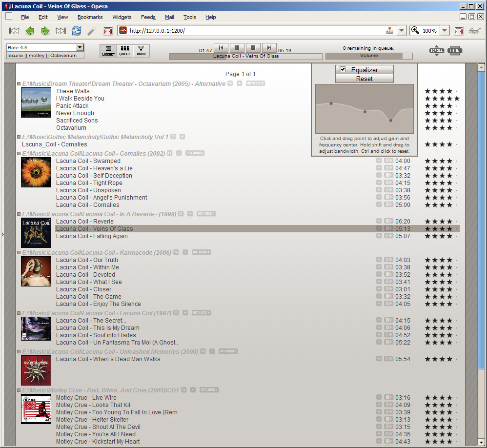Click the fast forward navigation icon

click(61, 30)
